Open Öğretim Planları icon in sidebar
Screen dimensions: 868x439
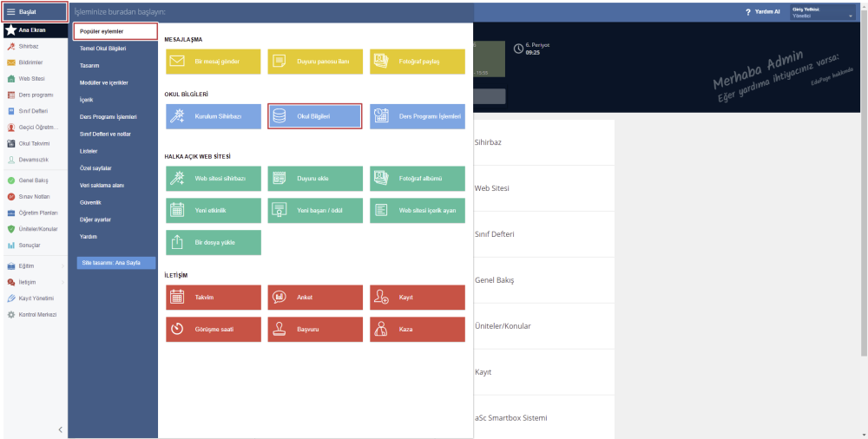coord(11,213)
